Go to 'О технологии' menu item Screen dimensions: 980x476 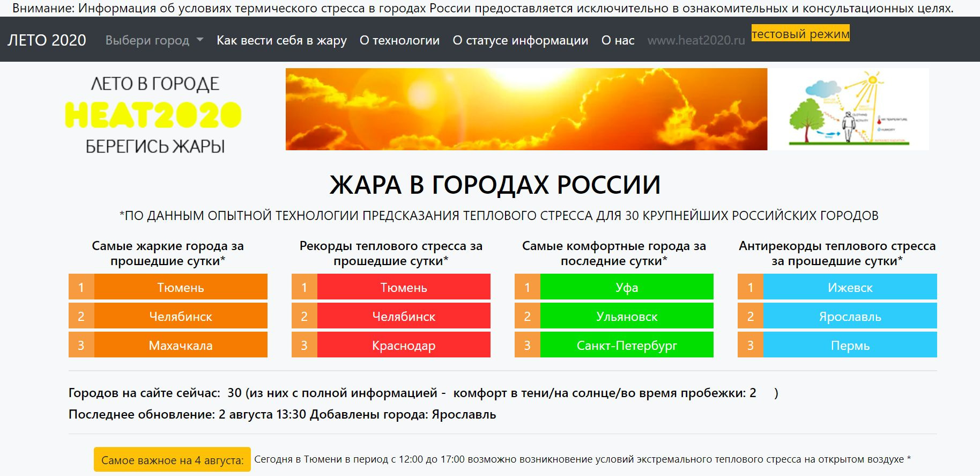pos(399,40)
